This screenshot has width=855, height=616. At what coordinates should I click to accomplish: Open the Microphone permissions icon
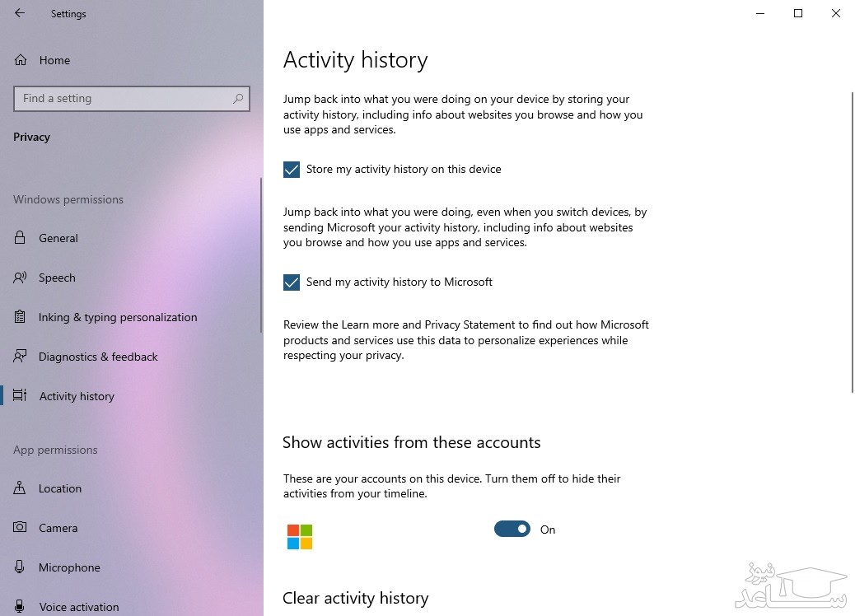21,567
